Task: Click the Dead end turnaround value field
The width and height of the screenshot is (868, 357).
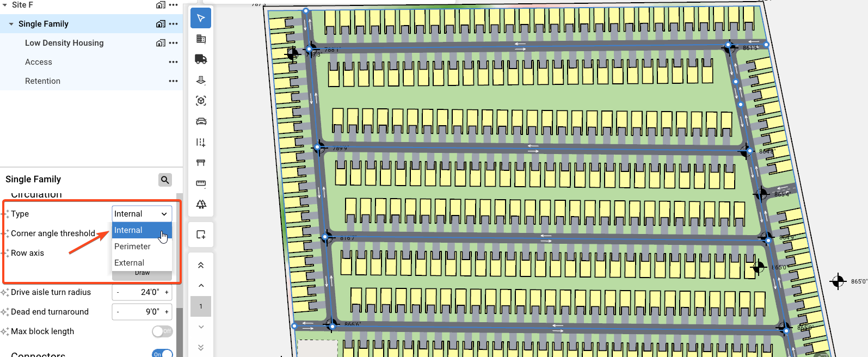Action: pos(141,312)
